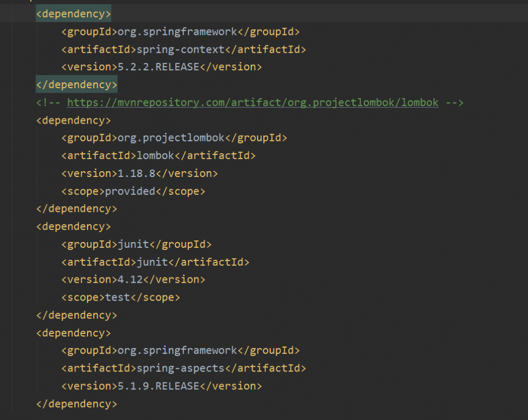The height and width of the screenshot is (420, 528).
Task: Click the org.projectlombok groupId value
Action: [171, 138]
